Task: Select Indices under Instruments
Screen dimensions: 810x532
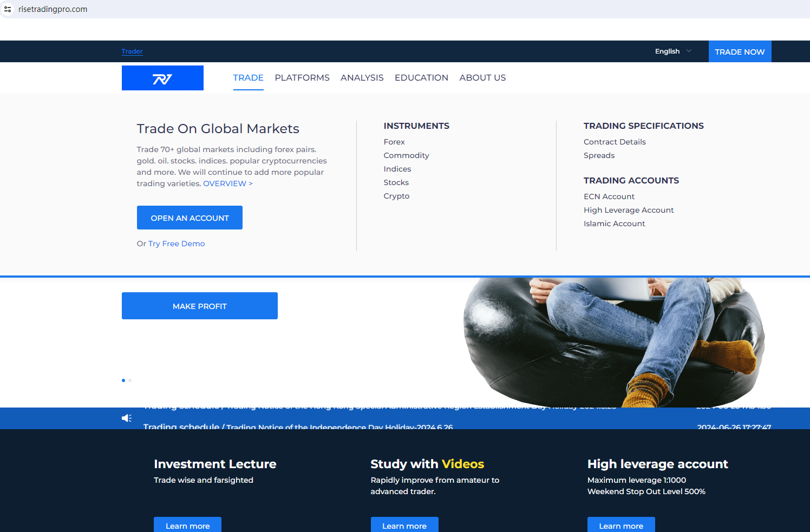Action: (x=397, y=169)
